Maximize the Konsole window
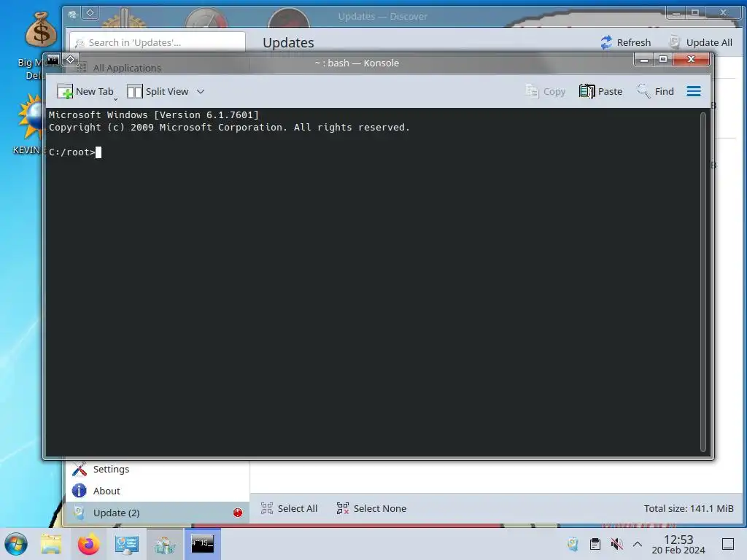This screenshot has width=747, height=560. click(662, 60)
